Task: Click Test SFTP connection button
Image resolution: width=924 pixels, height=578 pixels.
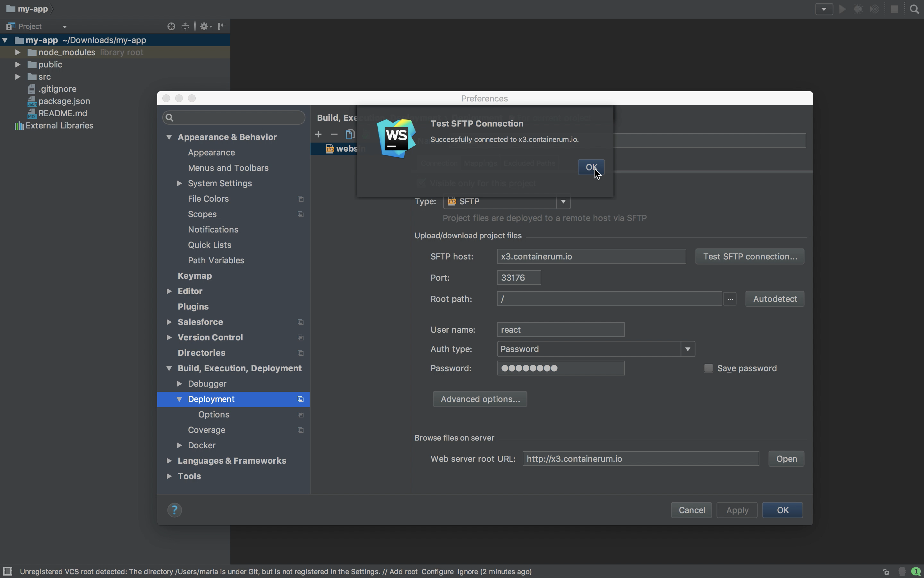Action: 749,257
